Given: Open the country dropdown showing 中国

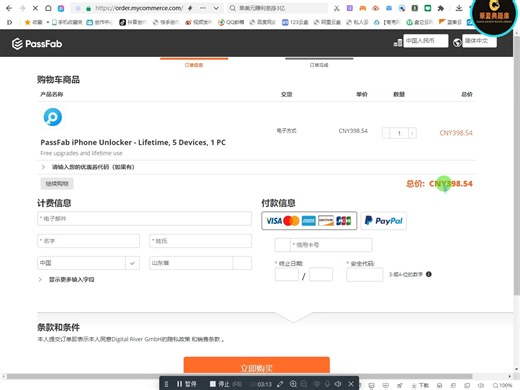Looking at the screenshot, I should point(88,263).
